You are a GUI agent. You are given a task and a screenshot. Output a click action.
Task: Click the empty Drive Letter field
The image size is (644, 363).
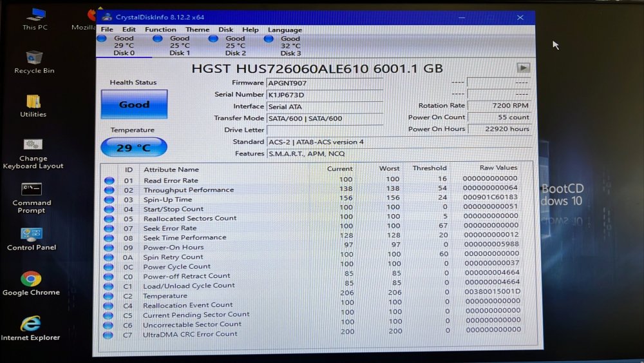pos(325,130)
